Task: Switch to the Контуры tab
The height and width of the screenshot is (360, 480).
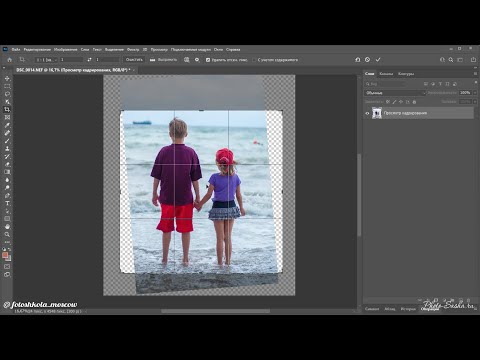Action: tap(406, 74)
